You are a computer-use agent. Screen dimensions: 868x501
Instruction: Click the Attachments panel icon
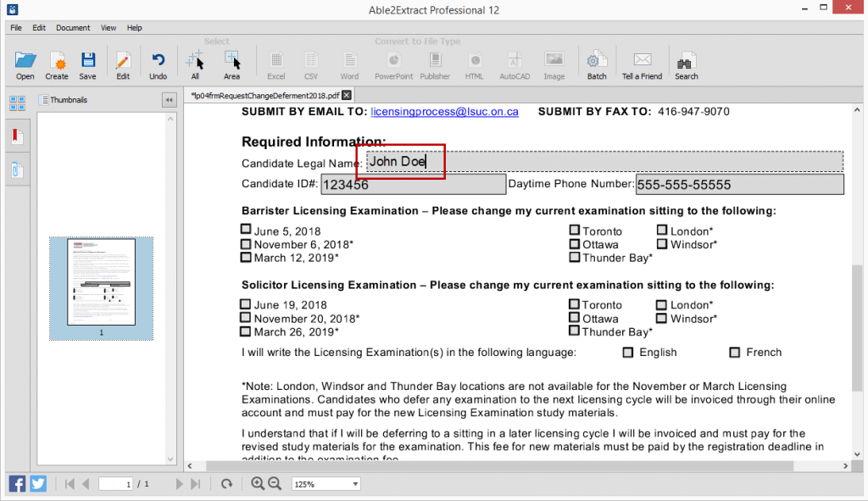(16, 168)
